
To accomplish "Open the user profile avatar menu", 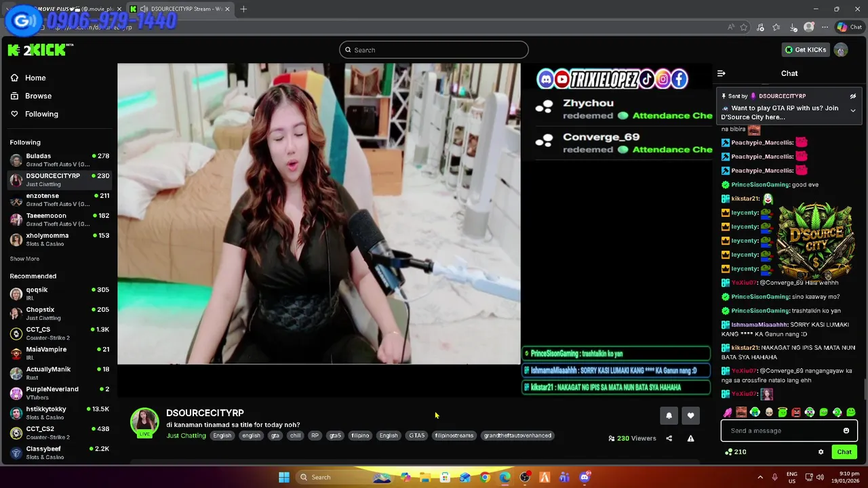I will (841, 49).
